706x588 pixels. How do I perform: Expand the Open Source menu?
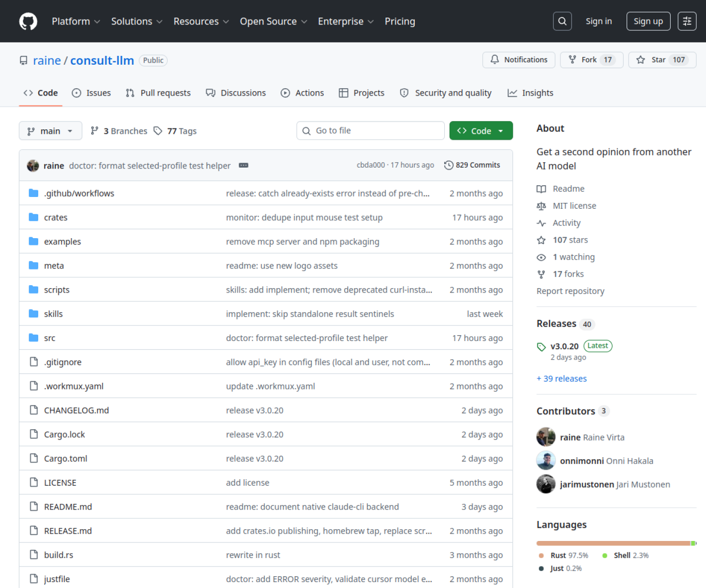point(274,22)
